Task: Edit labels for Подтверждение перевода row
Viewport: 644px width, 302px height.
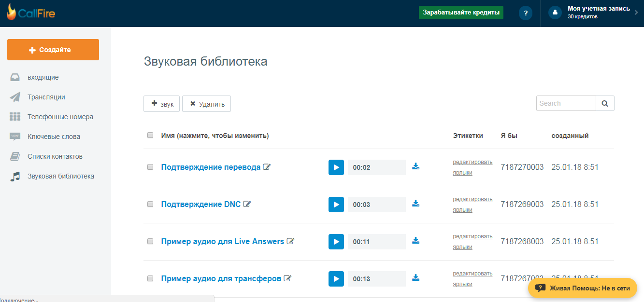Action: 472,167
